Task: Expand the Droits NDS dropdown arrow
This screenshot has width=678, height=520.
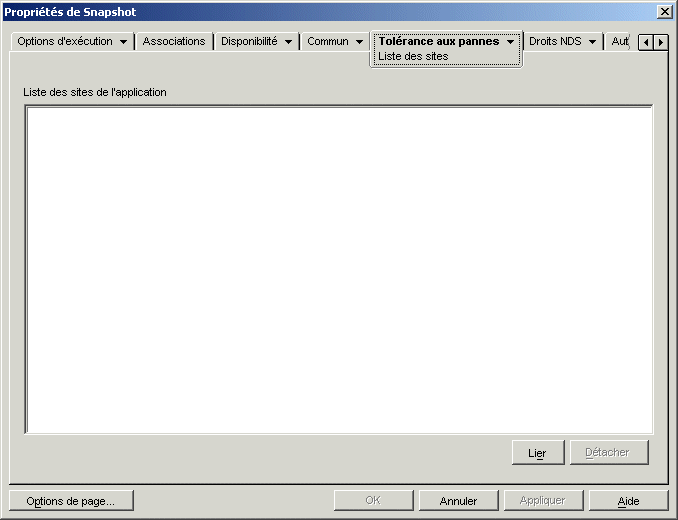Action: (x=592, y=42)
